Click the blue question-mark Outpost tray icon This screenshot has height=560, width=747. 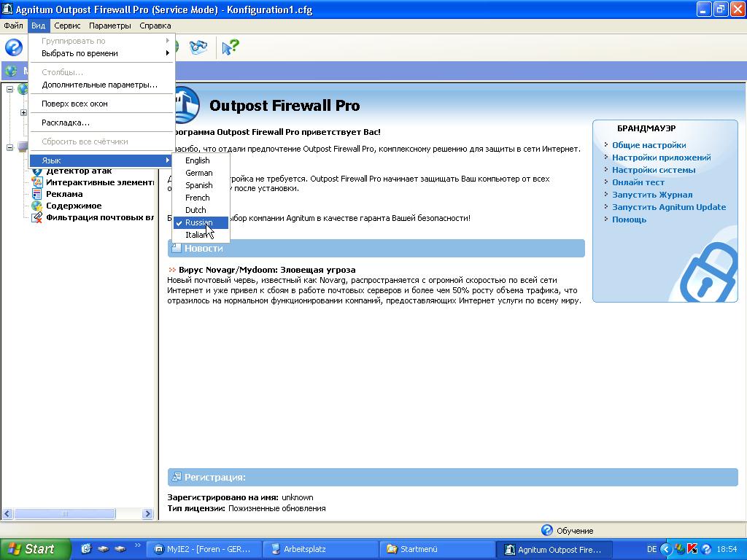tap(706, 549)
